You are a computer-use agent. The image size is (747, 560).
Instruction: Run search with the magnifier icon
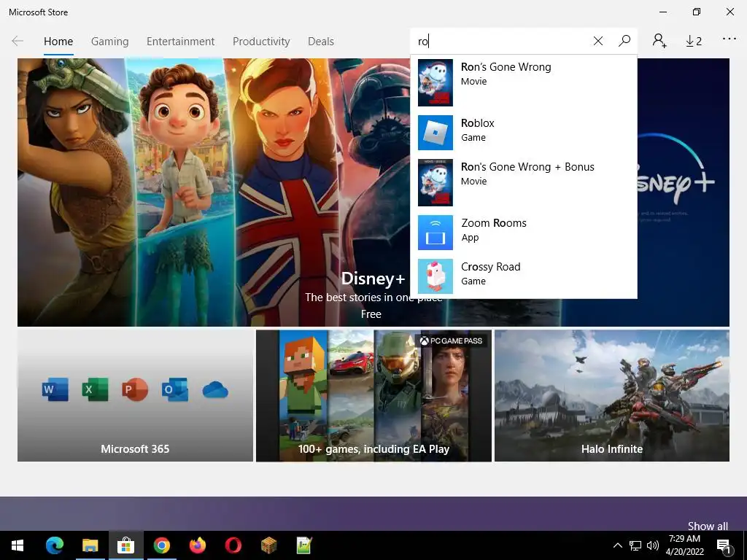tap(624, 41)
